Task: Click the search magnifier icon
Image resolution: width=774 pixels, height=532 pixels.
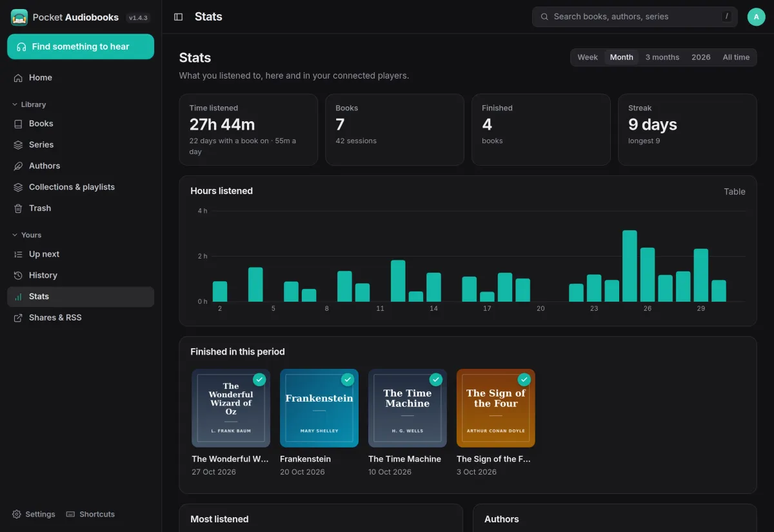Action: 544,17
